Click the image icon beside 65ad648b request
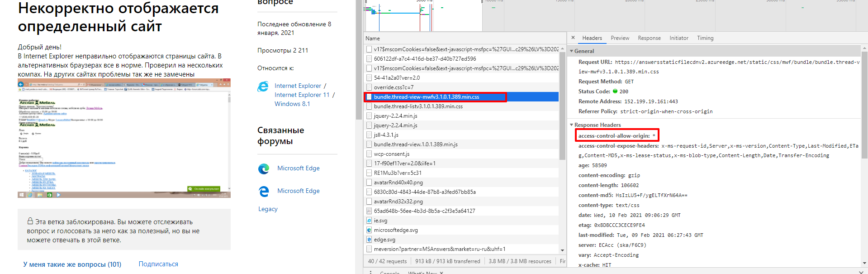Image resolution: width=868 pixels, height=274 pixels. 369,211
